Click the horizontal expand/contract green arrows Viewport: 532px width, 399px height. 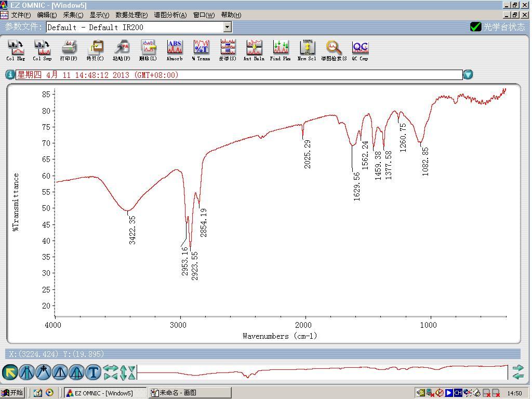point(111,373)
